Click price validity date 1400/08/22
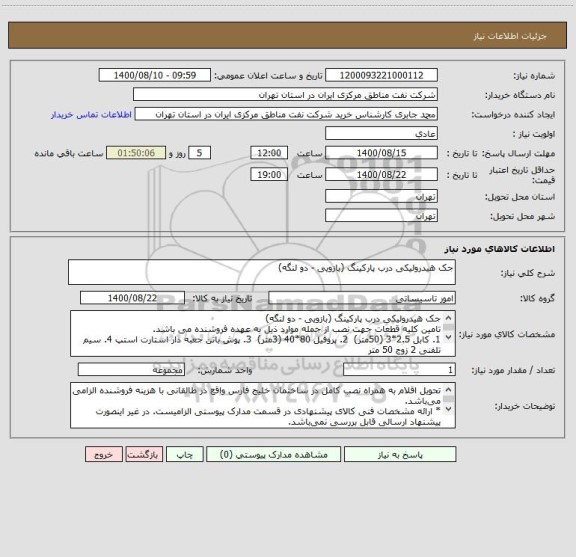 pyautogui.click(x=381, y=175)
